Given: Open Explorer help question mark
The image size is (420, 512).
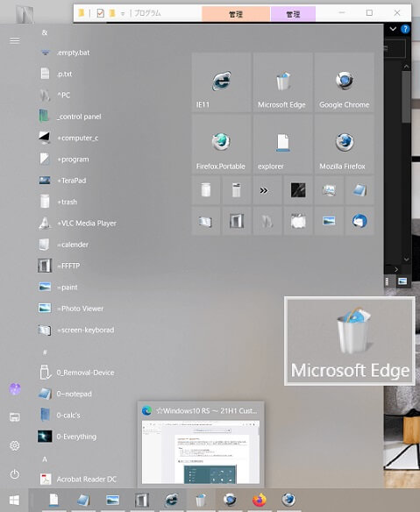Looking at the screenshot, I should [405, 29].
